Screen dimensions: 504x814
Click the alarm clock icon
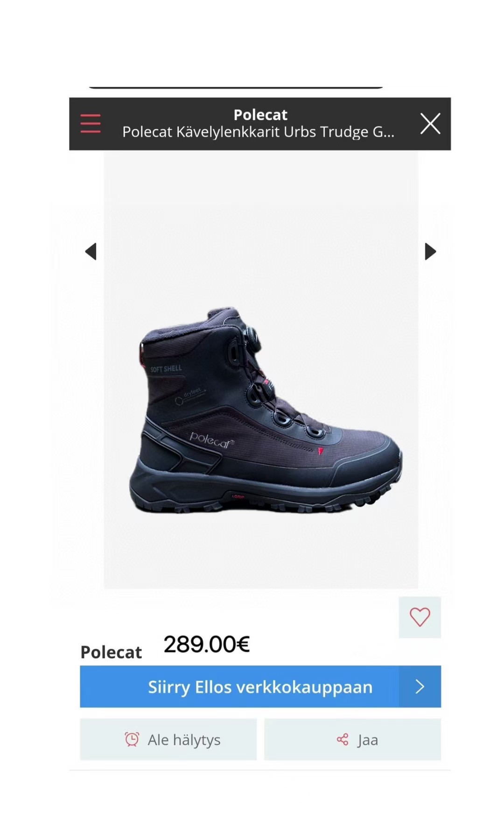click(132, 739)
